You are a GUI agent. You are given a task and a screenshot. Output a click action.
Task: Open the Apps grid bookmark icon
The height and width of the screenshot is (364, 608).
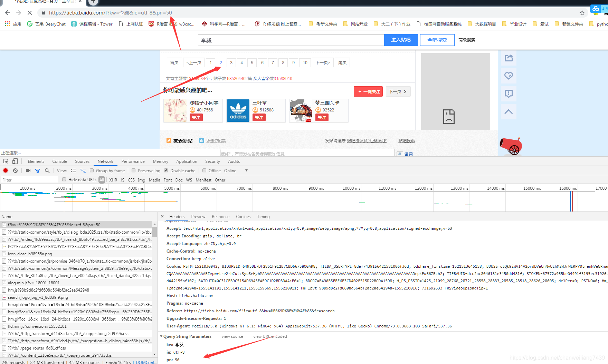tap(7, 24)
